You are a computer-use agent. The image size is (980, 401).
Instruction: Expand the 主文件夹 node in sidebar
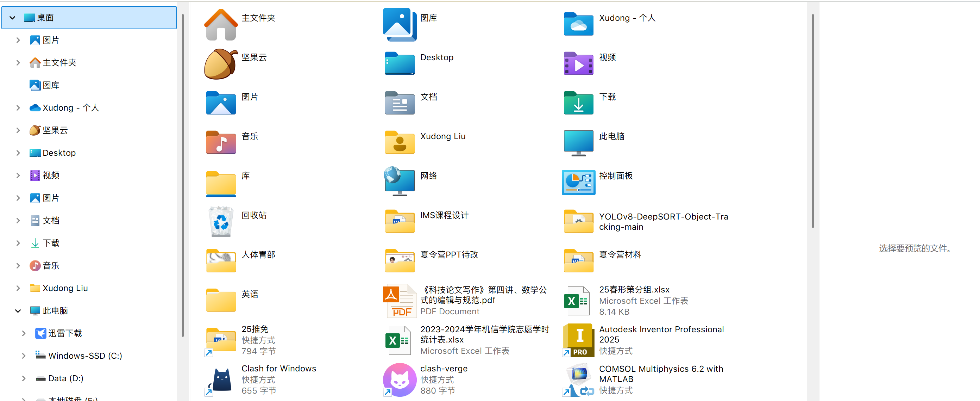click(x=18, y=62)
